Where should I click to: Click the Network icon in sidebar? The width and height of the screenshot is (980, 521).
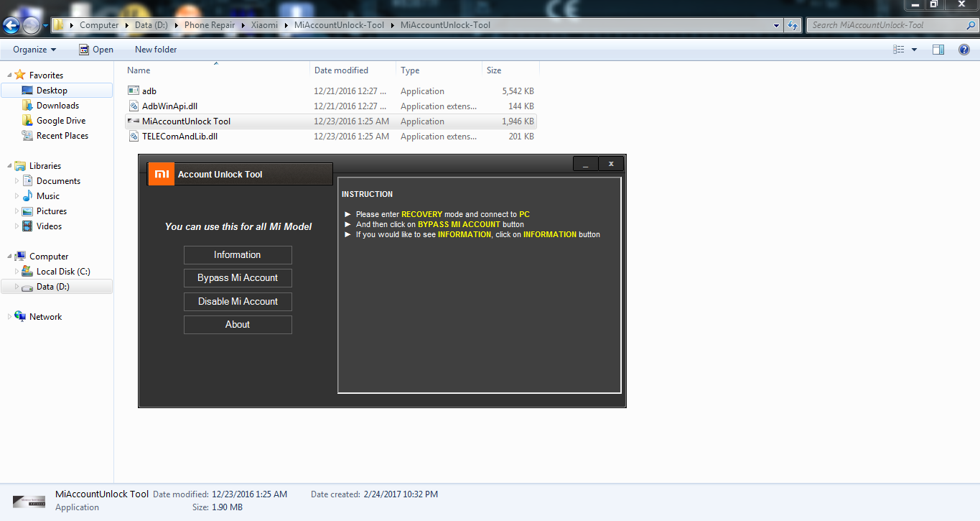20,317
